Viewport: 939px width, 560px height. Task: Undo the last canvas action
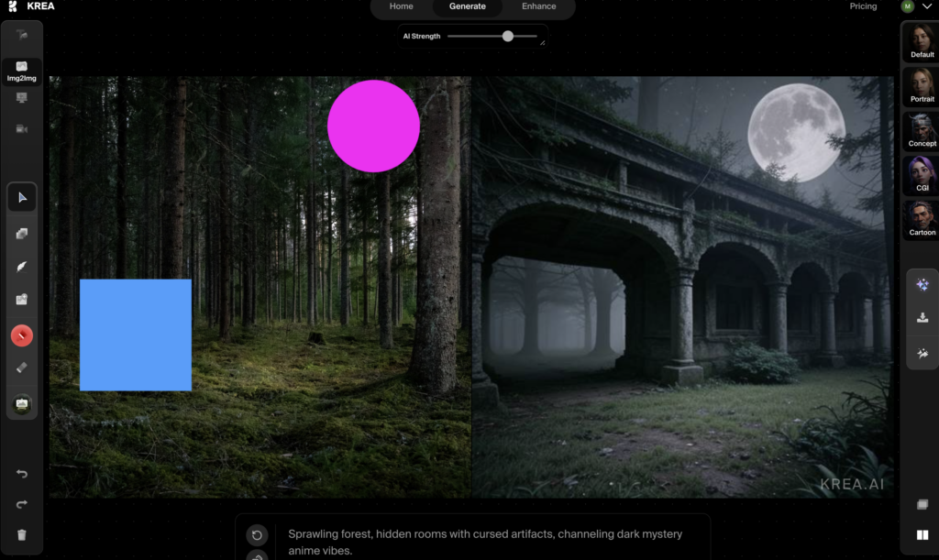tap(22, 474)
